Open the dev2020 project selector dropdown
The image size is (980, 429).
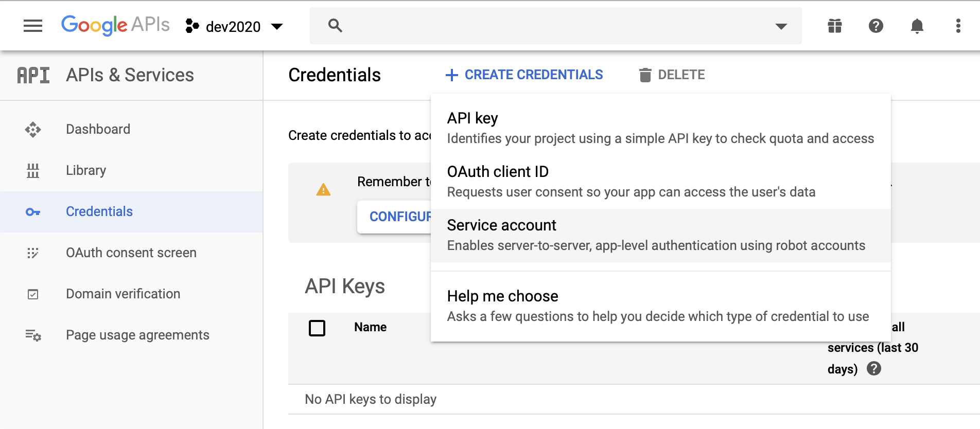pos(234,26)
